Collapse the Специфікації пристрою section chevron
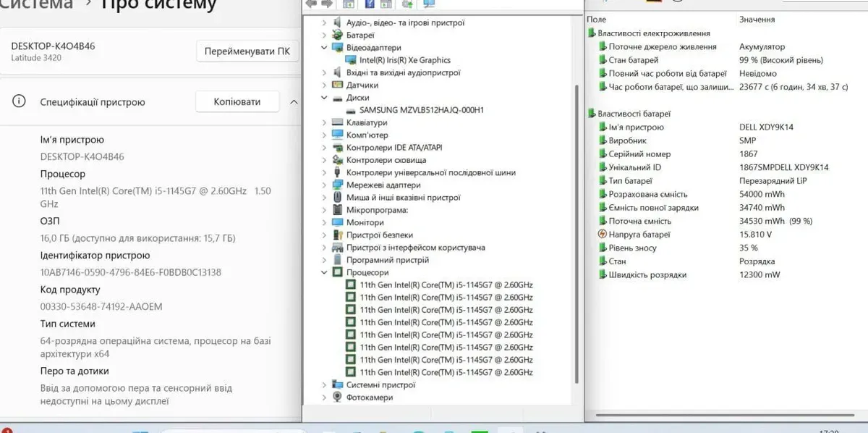This screenshot has width=868, height=433. pyautogui.click(x=293, y=102)
